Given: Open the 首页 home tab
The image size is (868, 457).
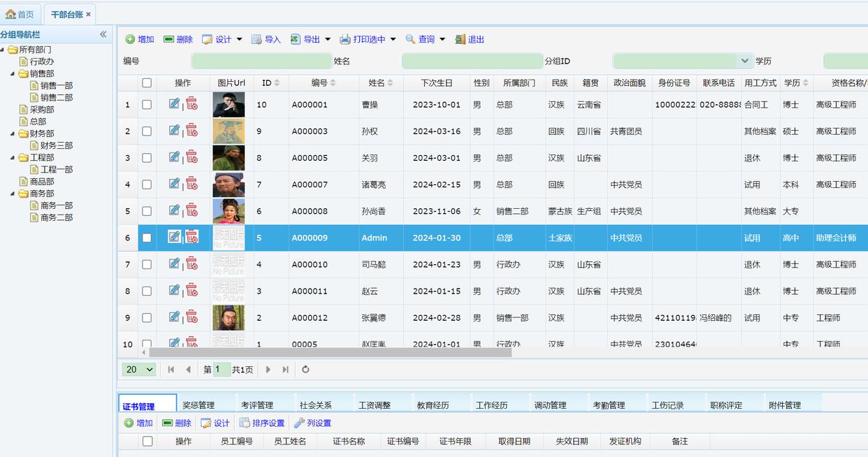Looking at the screenshot, I should (x=20, y=14).
